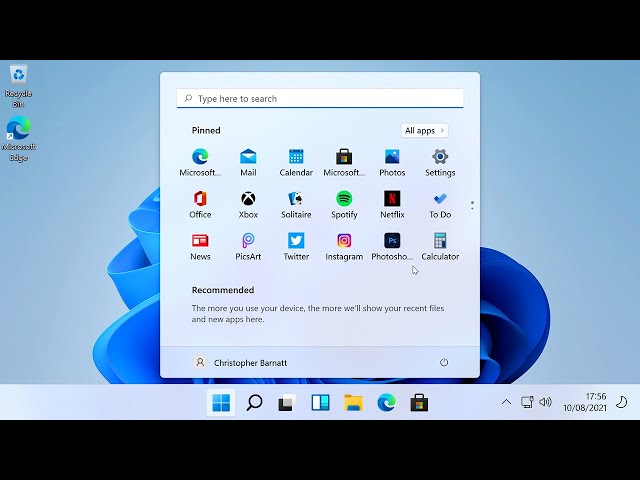Go to next page of pinned apps
640x480 pixels.
tap(472, 208)
